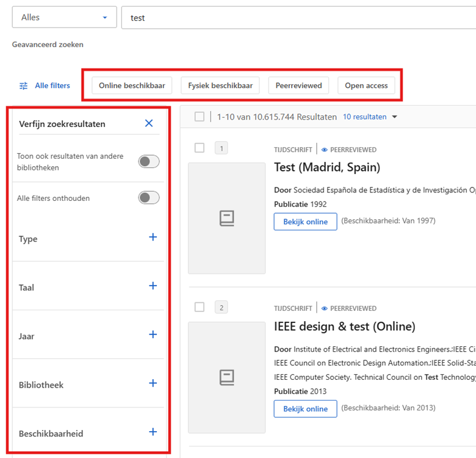Open the 10 resultaten per page dropdown
This screenshot has height=458, width=476.
pyautogui.click(x=370, y=117)
